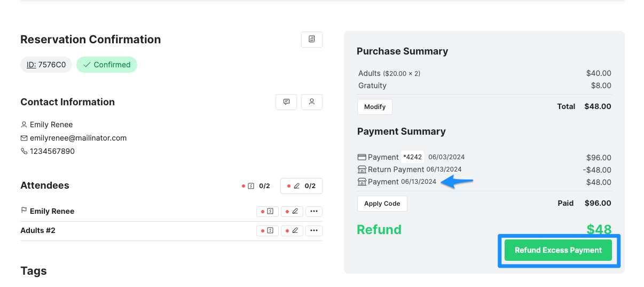The width and height of the screenshot is (644, 287).
Task: Open the reservation document icon button
Action: click(312, 40)
